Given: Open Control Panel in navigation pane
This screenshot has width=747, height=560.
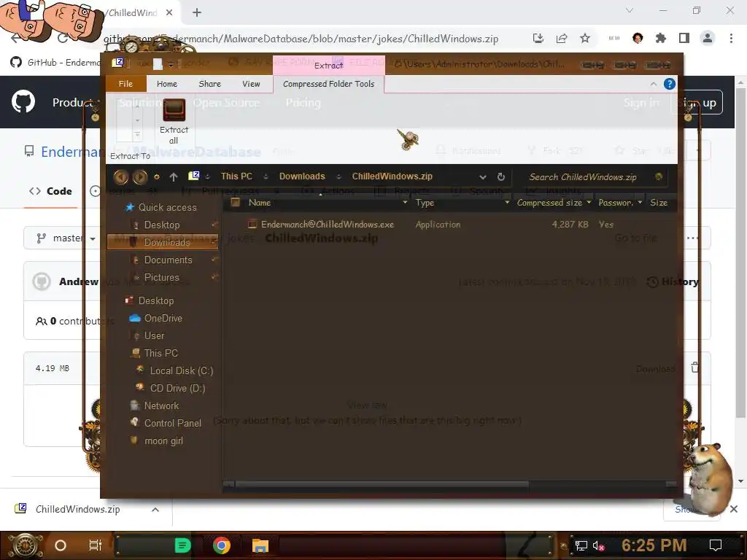Looking at the screenshot, I should 172,424.
